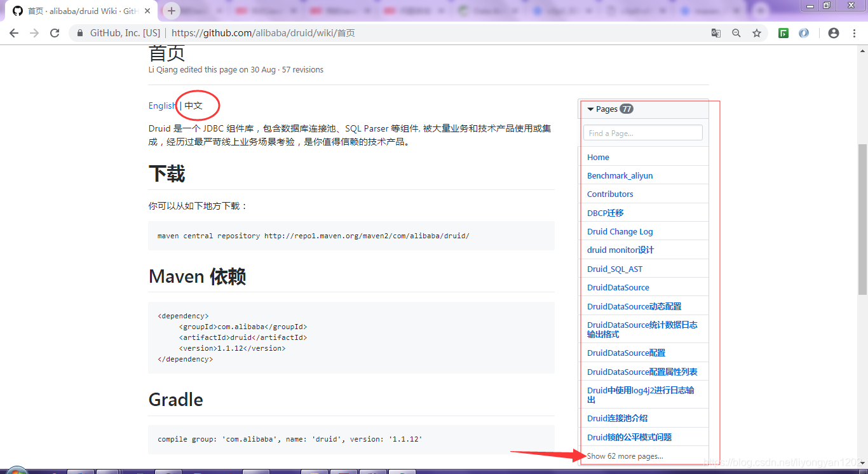Open DruidDataSource配置 page
Viewport: 868px width, 474px height.
pos(626,353)
